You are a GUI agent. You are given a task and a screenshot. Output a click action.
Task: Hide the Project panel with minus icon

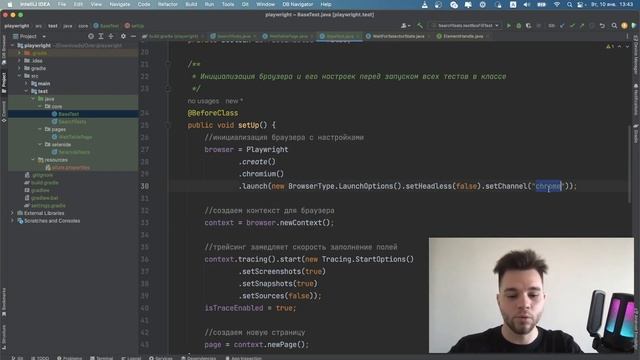point(133,36)
